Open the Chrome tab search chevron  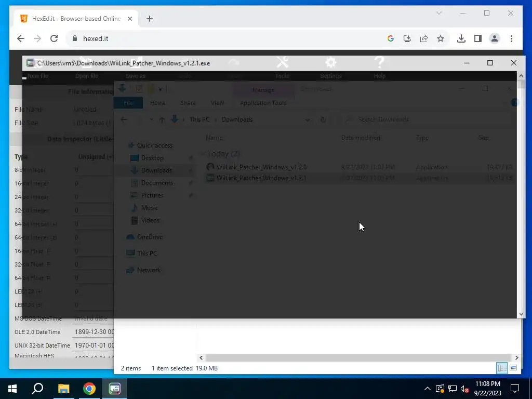[438, 13]
